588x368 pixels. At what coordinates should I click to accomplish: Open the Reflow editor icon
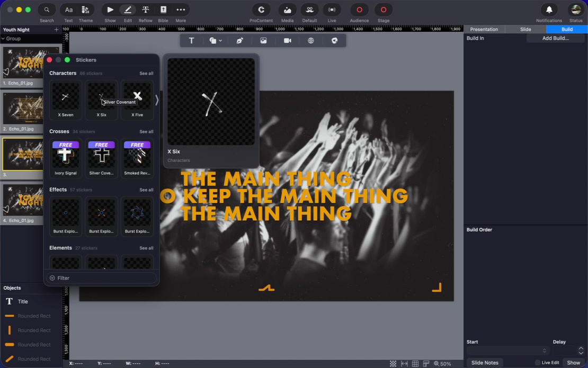pos(146,10)
